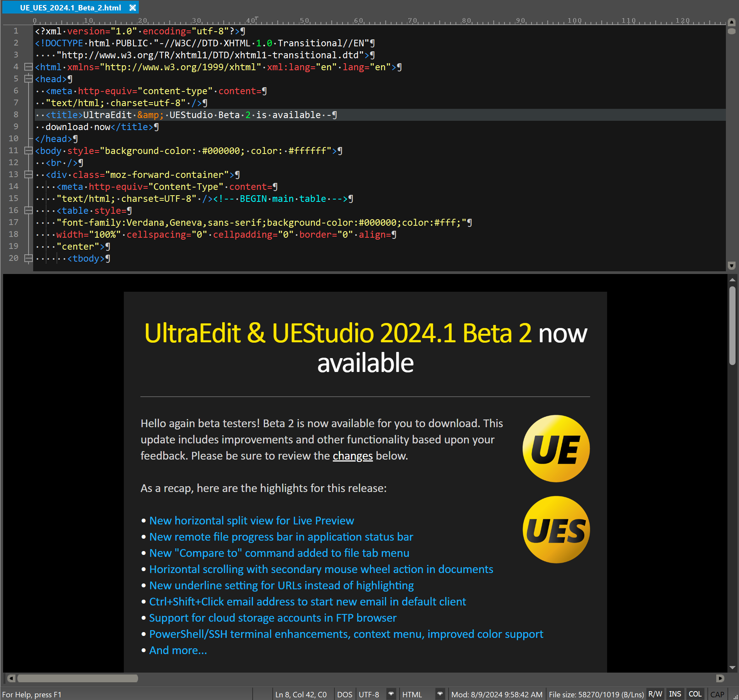Click the 'Mod: 8/9/2024 9:58:42 AM' status field

[496, 694]
